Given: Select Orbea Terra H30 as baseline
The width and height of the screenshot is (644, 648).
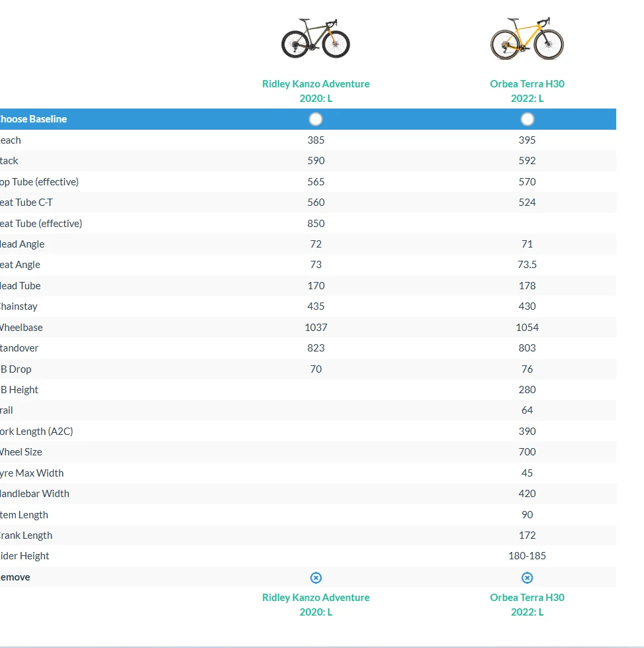Looking at the screenshot, I should click(x=527, y=119).
